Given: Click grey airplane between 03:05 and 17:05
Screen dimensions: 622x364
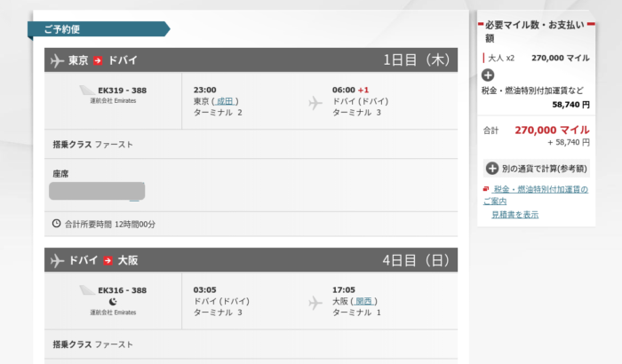Looking at the screenshot, I should click(x=315, y=303).
